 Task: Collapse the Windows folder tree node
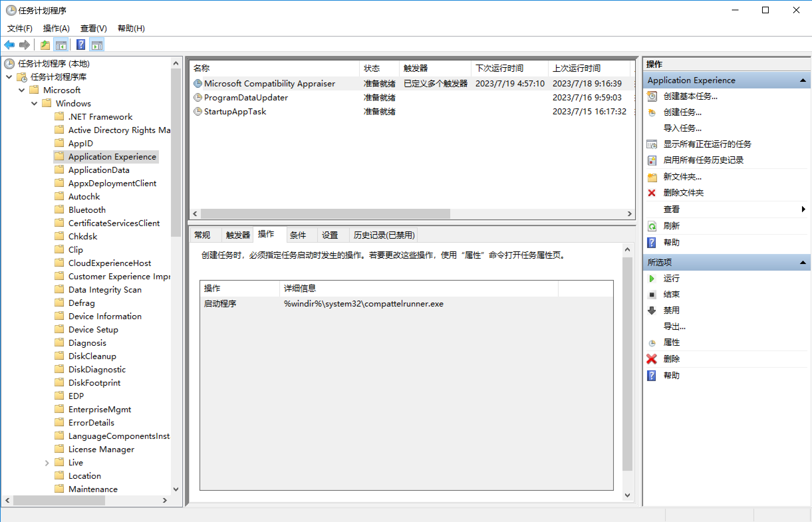(34, 103)
